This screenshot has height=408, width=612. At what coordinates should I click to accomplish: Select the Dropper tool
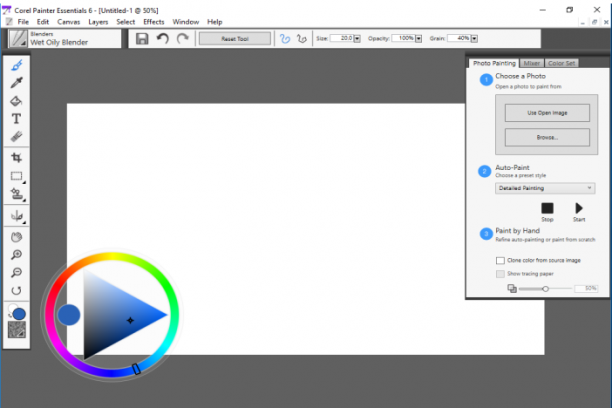click(x=16, y=83)
